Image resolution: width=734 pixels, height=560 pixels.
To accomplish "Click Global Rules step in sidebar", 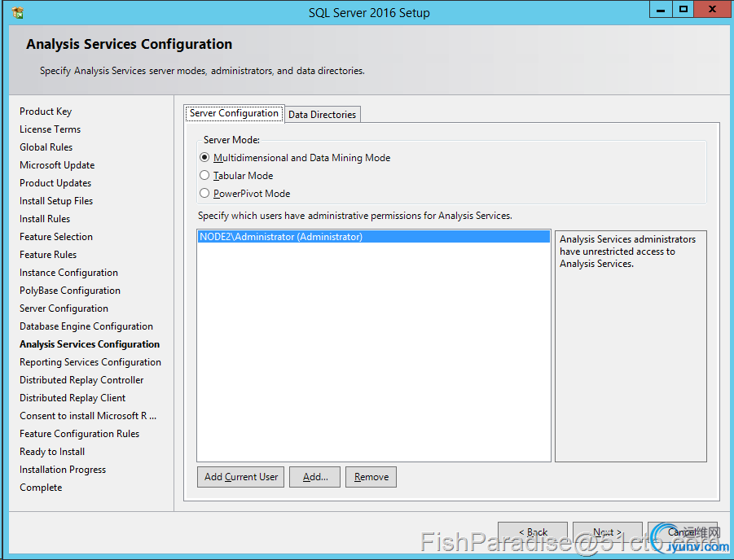I will (46, 147).
